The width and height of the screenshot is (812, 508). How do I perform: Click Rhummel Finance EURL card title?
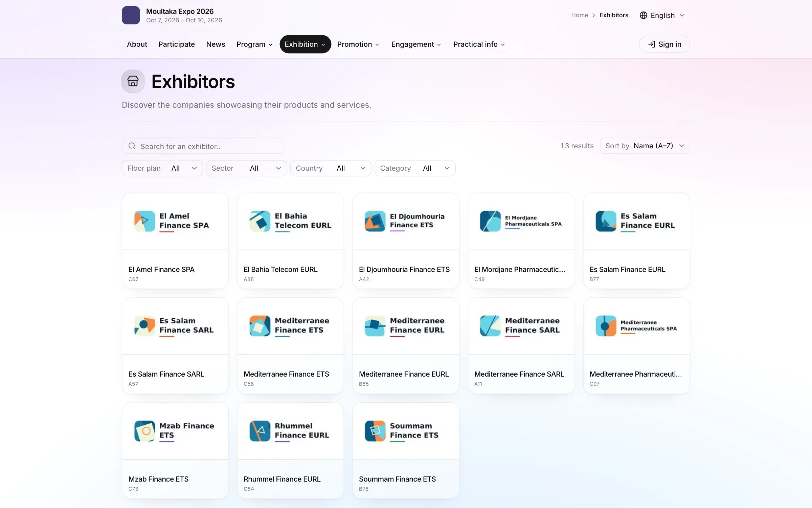tap(282, 479)
